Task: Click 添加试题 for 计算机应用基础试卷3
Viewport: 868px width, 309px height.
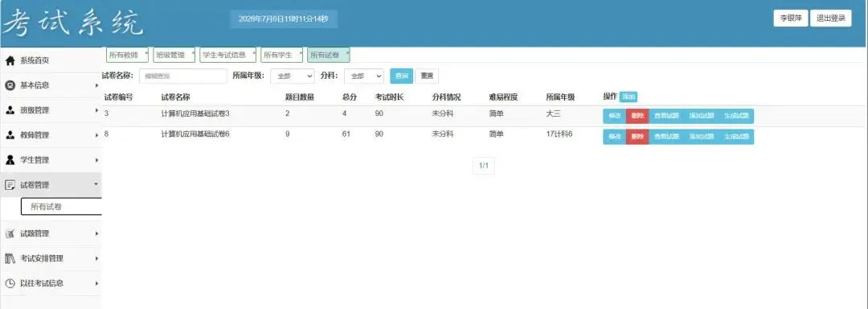Action: click(x=702, y=117)
